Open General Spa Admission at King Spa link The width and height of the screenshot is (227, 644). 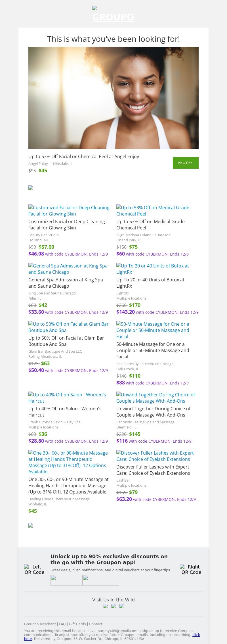point(68,269)
